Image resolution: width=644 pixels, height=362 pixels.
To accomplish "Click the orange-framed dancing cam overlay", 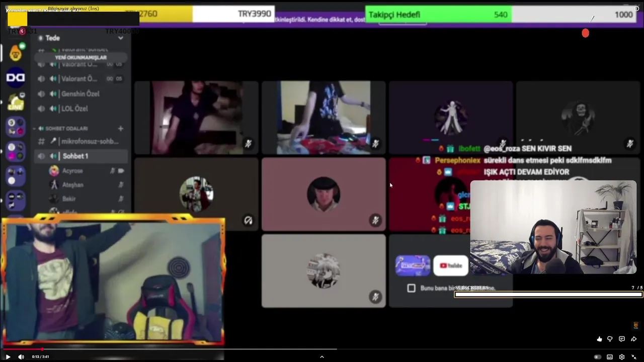I will (x=114, y=281).
